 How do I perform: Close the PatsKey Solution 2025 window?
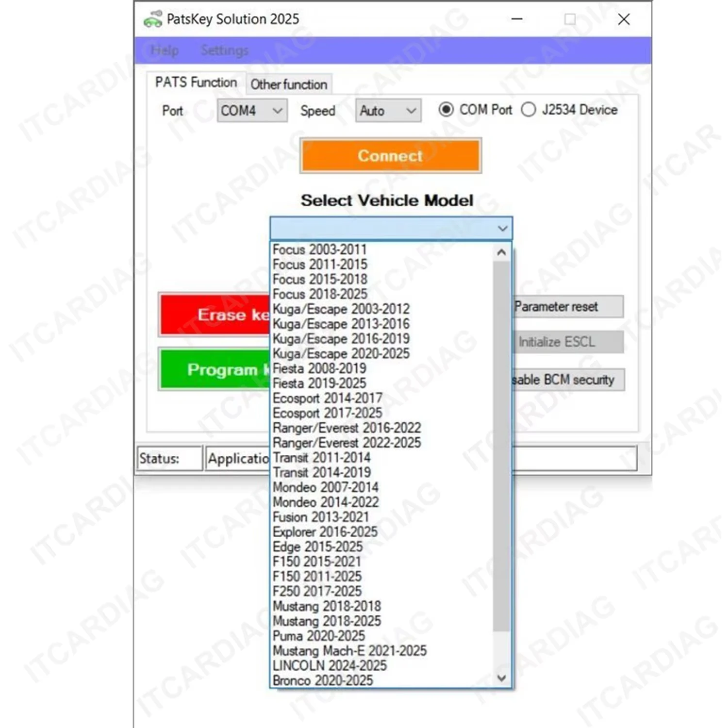tap(624, 19)
